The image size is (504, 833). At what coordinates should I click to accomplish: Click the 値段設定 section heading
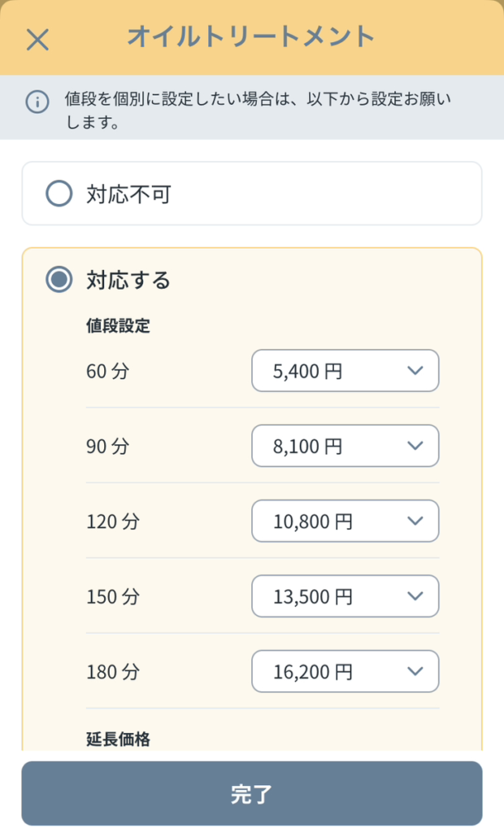pyautogui.click(x=118, y=326)
